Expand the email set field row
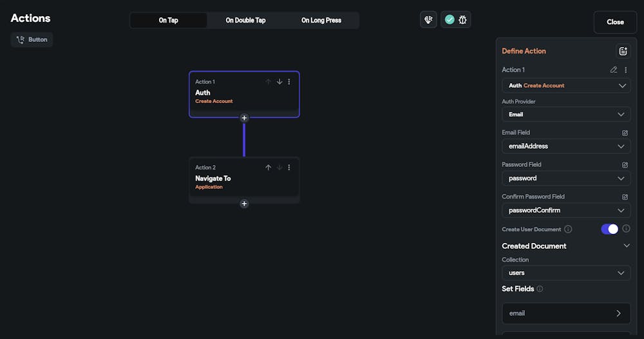The height and width of the screenshot is (339, 644). pyautogui.click(x=566, y=313)
